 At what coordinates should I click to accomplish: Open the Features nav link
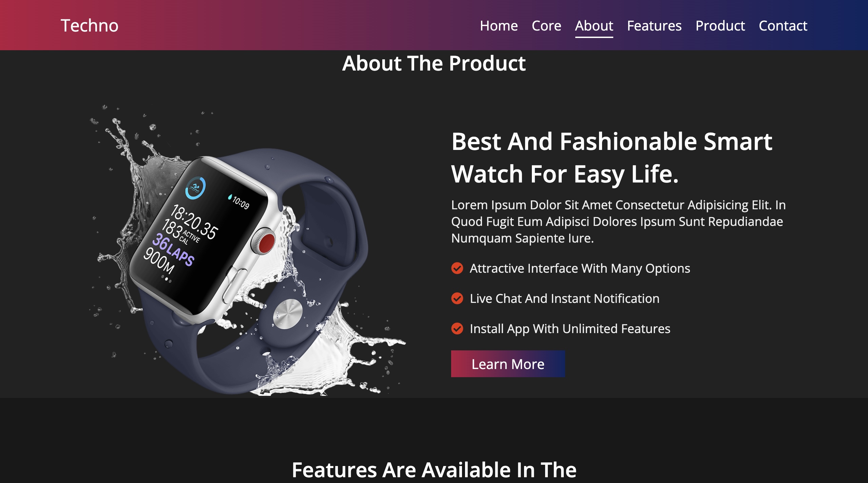(x=654, y=26)
